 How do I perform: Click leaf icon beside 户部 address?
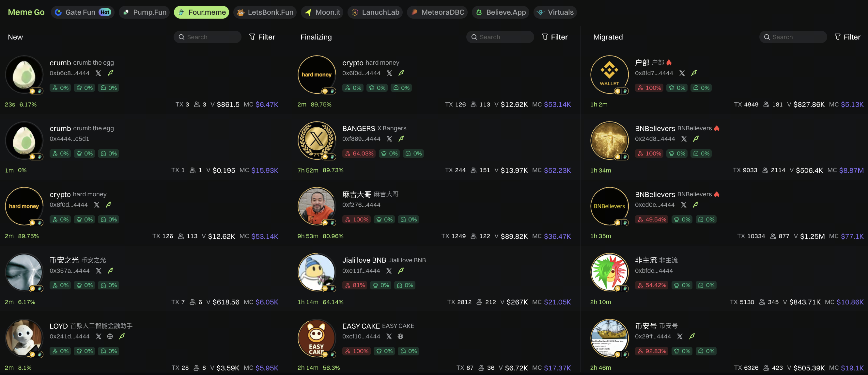click(x=694, y=73)
